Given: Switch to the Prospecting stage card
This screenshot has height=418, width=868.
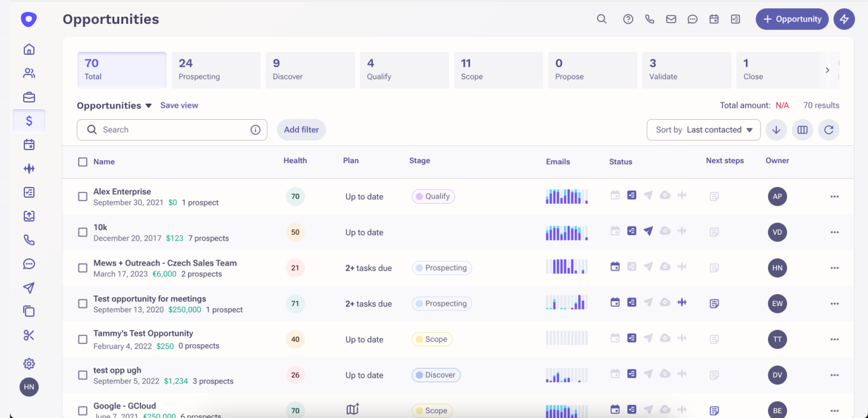Looking at the screenshot, I should [x=216, y=69].
